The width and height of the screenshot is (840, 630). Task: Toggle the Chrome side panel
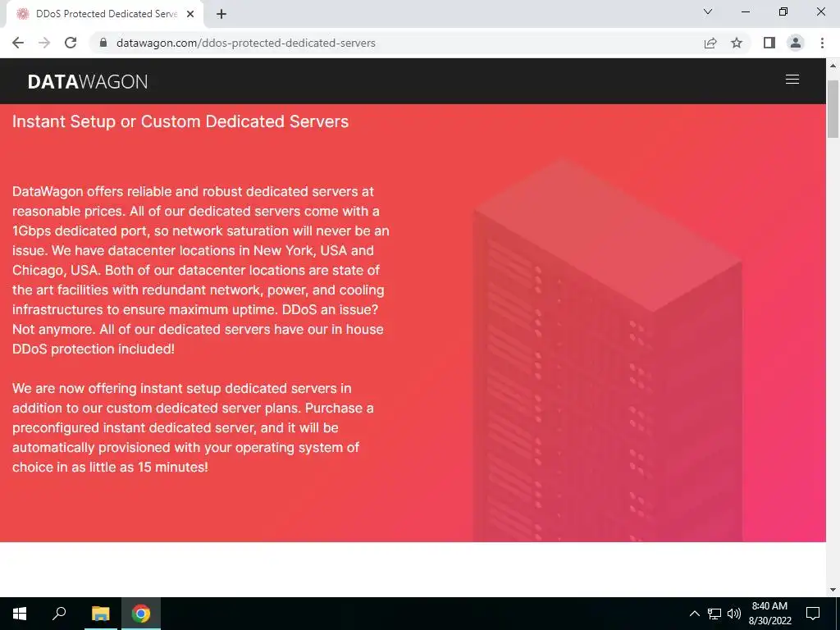point(769,43)
